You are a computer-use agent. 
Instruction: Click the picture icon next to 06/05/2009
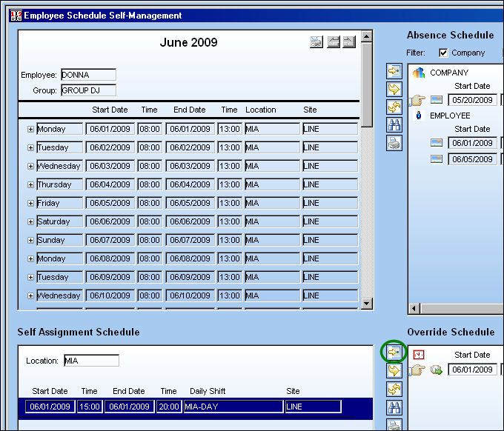coord(437,159)
